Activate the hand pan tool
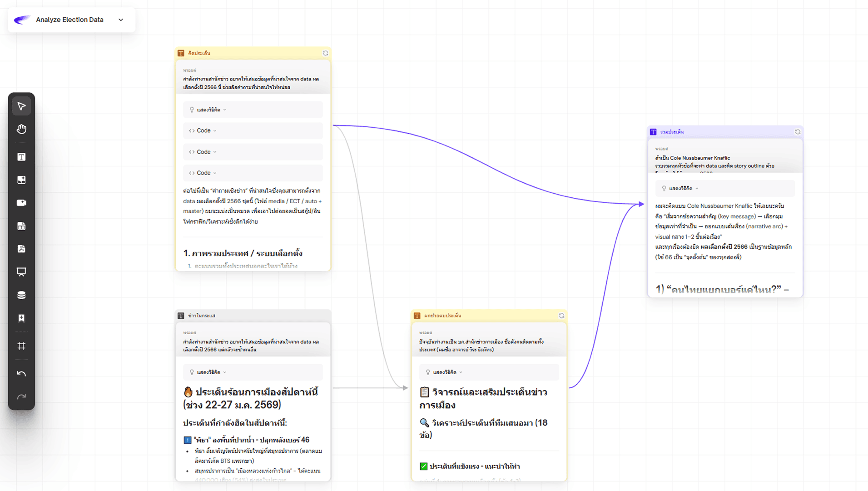Viewport: 868px width, 491px height. [21, 130]
